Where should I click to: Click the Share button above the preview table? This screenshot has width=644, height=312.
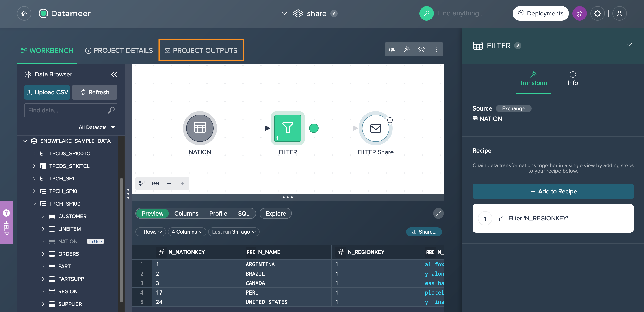coord(424,232)
